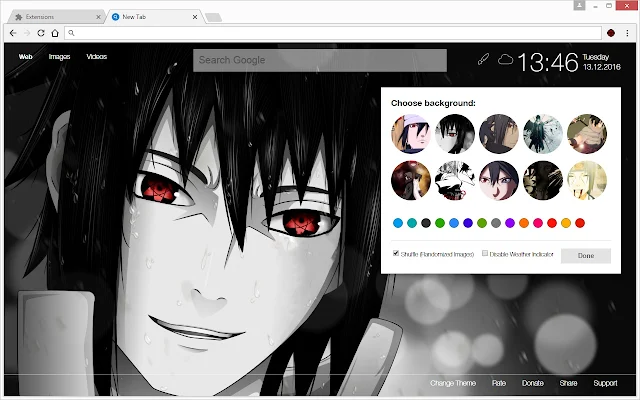
Task: Click the Rate link
Action: pos(499,383)
